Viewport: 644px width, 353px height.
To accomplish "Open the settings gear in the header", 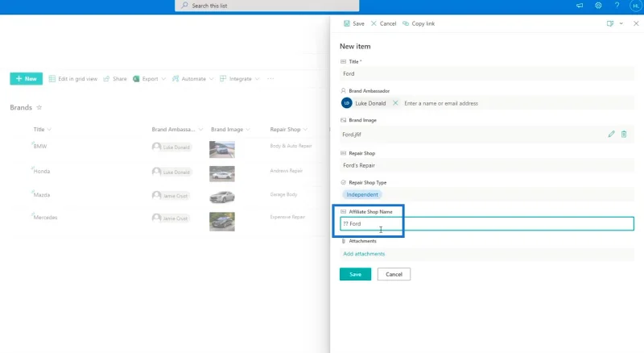I will click(x=598, y=6).
